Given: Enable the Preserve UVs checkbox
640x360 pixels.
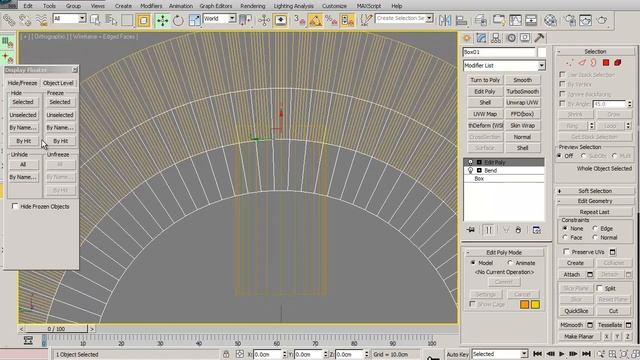Looking at the screenshot, I should tap(566, 251).
